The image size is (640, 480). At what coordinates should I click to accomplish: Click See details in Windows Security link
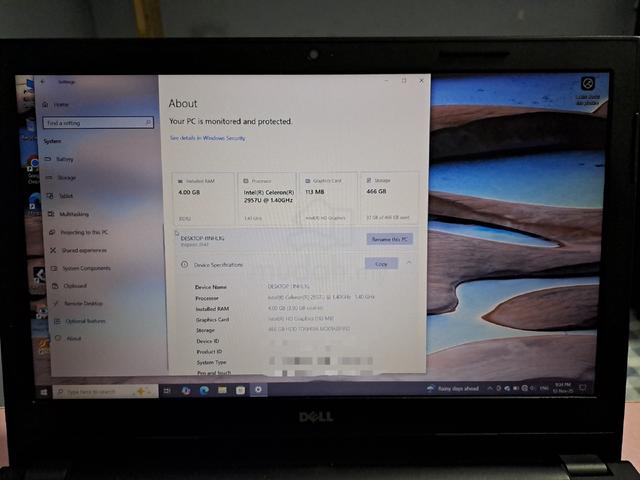click(x=207, y=138)
